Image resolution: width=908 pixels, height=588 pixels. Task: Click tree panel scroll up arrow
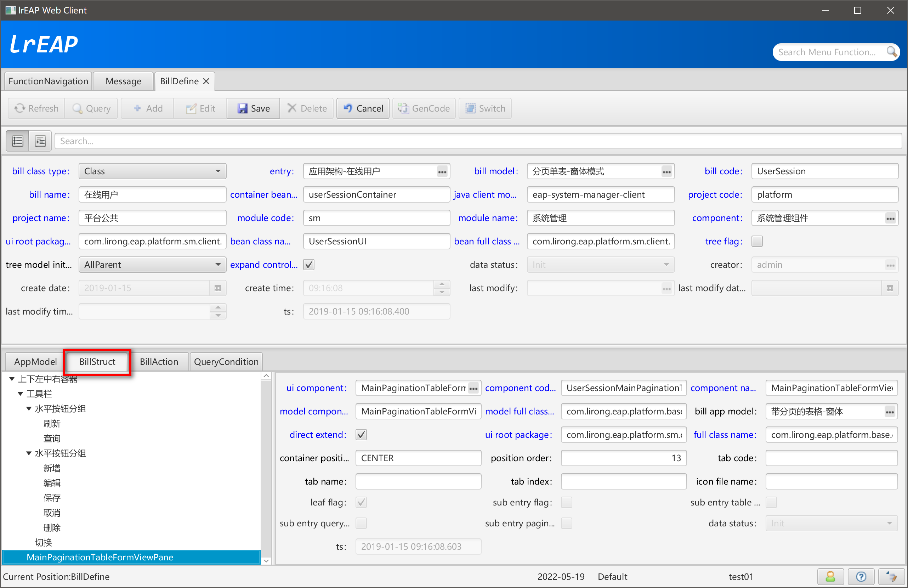[266, 376]
